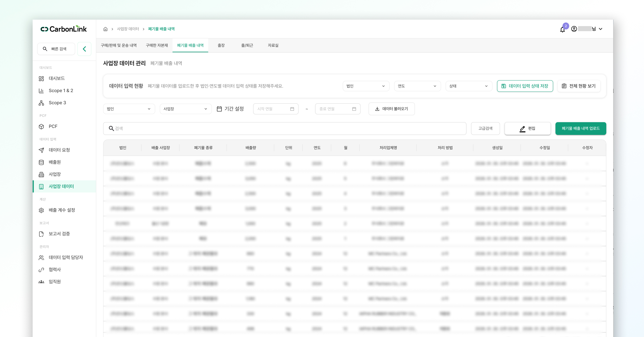
Task: Click the Scope 3 hierarchy icon
Action: point(41,103)
